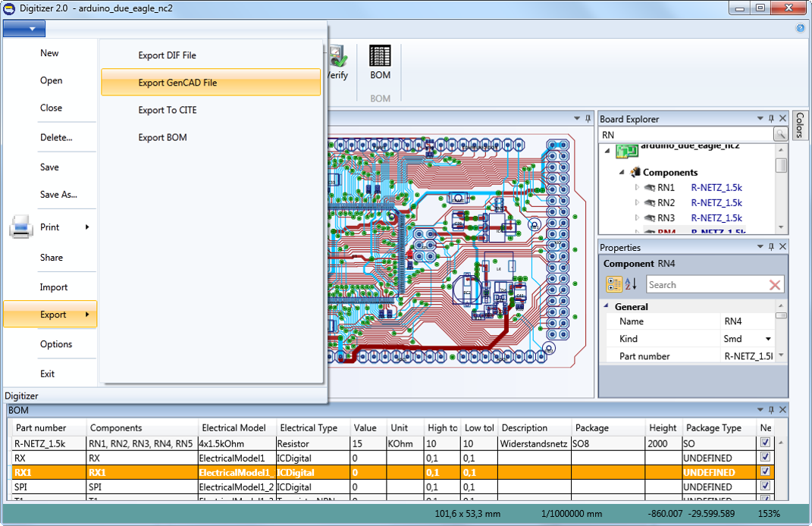Open the Kind dropdown showing Smd
Screen dimensions: 812x526
point(768,339)
